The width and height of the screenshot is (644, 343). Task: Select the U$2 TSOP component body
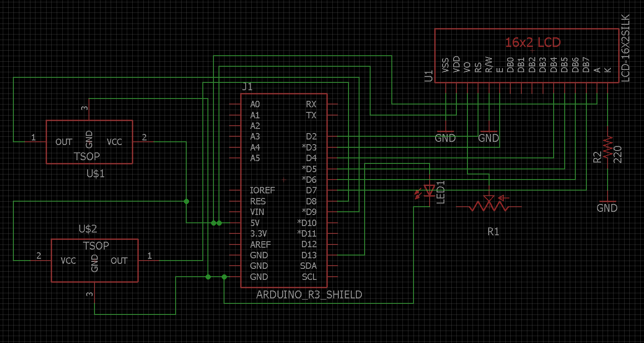click(95, 260)
